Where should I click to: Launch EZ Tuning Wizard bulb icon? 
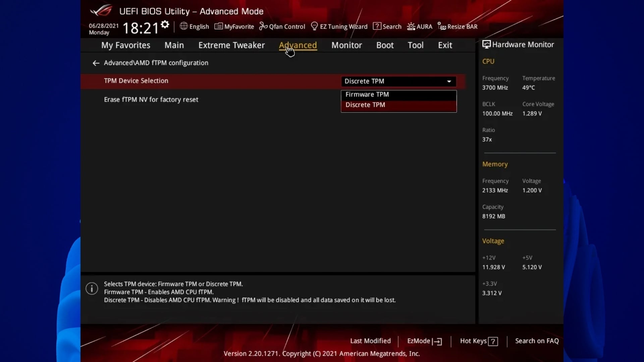pyautogui.click(x=314, y=26)
